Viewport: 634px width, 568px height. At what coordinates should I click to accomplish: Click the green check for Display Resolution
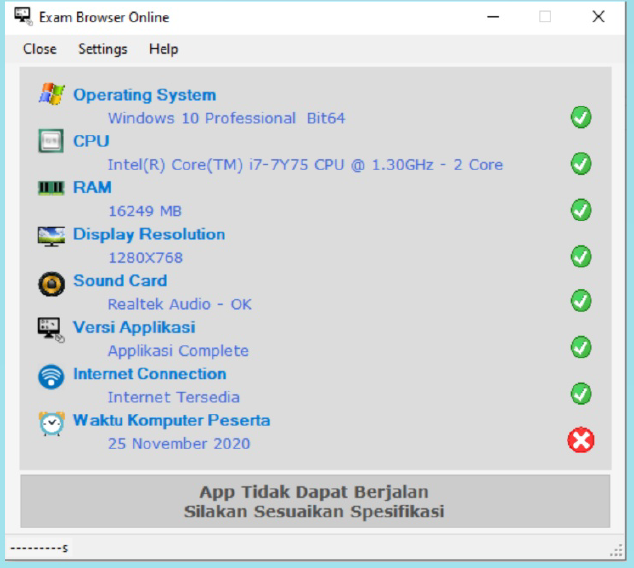coord(581,257)
